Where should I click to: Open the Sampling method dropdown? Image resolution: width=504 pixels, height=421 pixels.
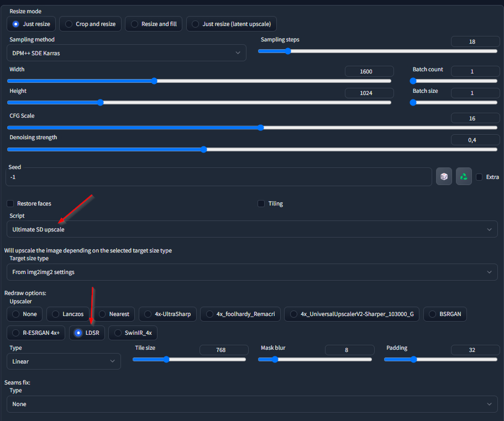tap(127, 53)
